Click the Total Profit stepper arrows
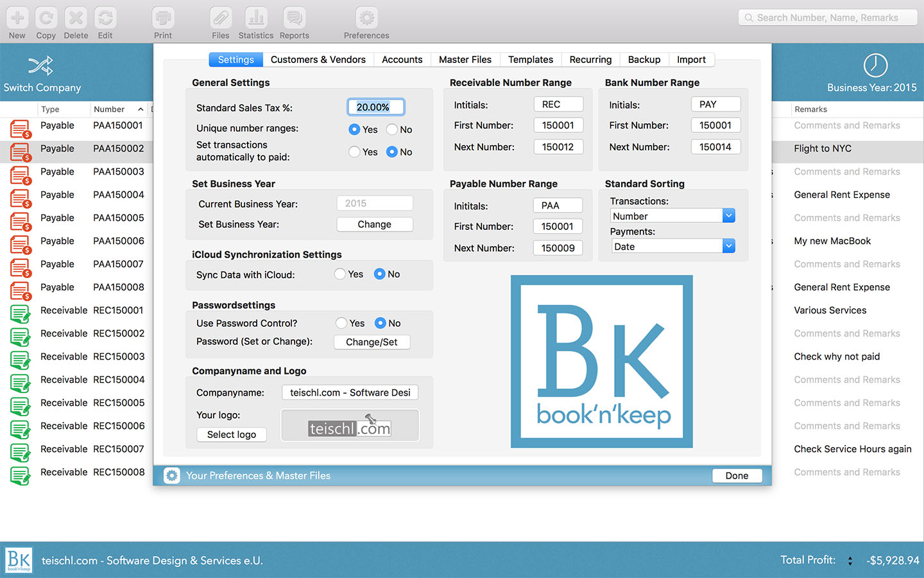 [850, 561]
